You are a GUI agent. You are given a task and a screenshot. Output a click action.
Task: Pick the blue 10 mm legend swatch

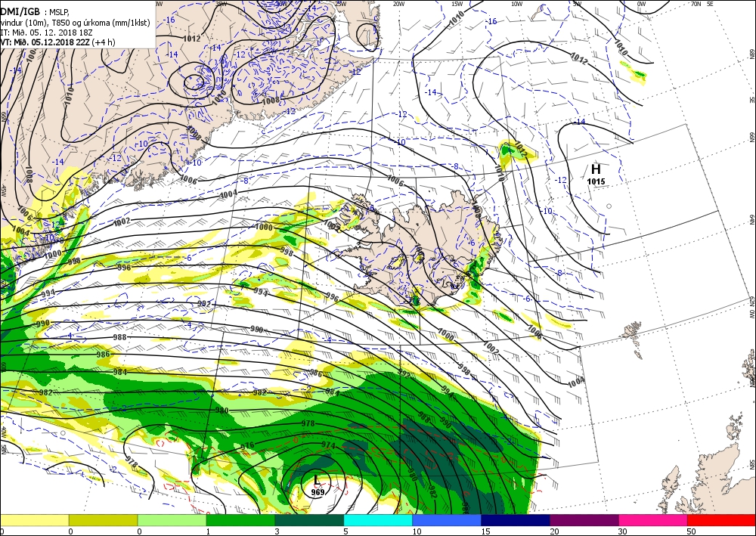447,520
